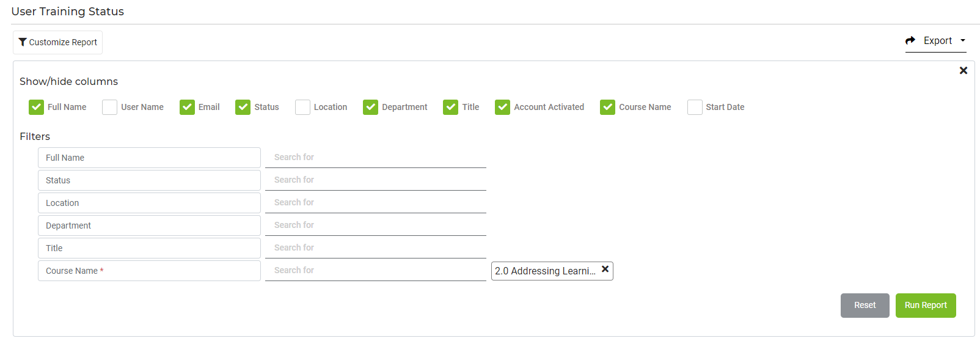980x341 pixels.
Task: Remove the 2.0 Addressing Learni… course tag
Action: point(605,269)
